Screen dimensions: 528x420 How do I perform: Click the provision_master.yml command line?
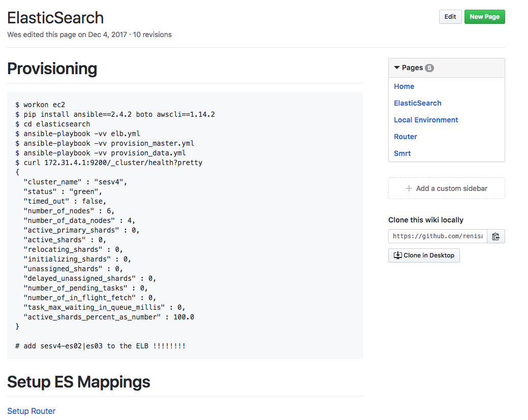pyautogui.click(x=105, y=143)
